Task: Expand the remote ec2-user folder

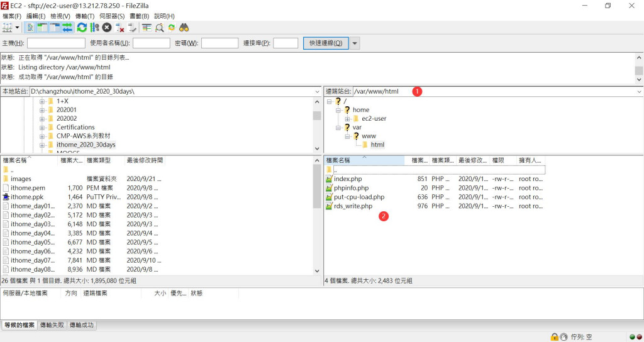Action: coord(347,119)
